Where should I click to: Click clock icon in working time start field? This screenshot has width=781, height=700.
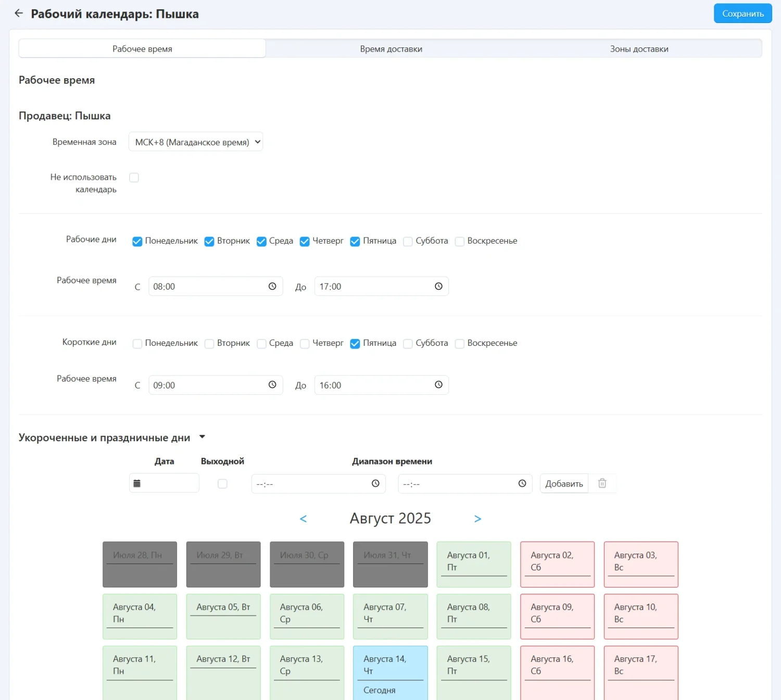tap(272, 286)
